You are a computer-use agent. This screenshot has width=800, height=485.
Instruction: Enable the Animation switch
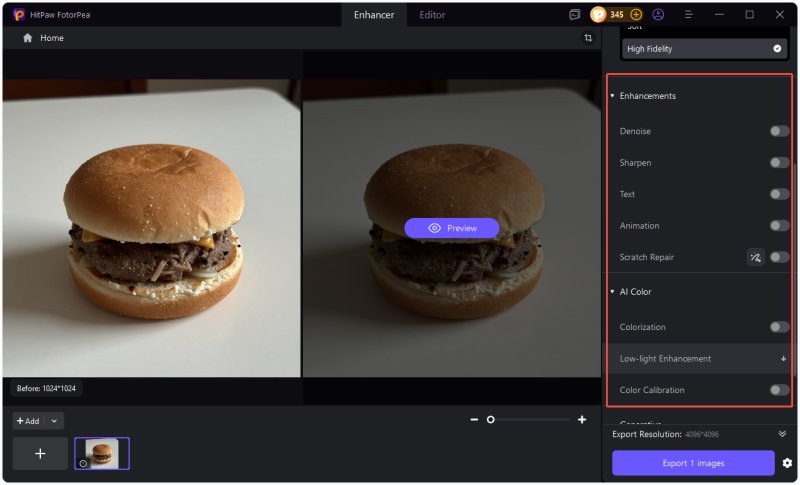point(780,225)
